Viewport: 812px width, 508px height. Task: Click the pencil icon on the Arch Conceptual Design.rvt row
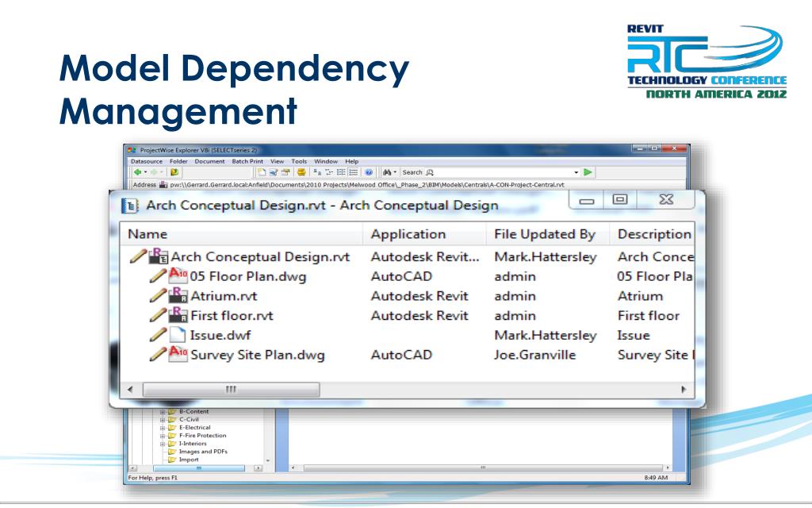138,256
